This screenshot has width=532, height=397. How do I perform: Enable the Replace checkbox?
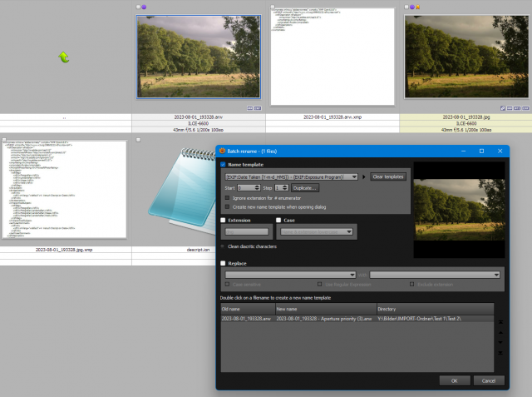click(x=223, y=263)
